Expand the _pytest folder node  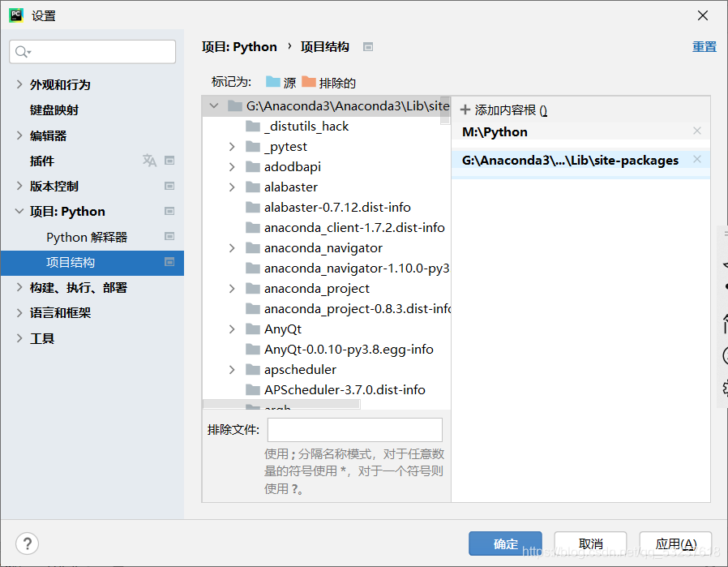point(232,147)
